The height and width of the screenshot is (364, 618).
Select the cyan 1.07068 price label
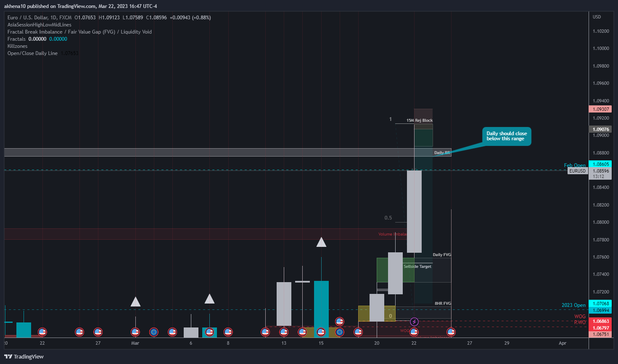(601, 304)
